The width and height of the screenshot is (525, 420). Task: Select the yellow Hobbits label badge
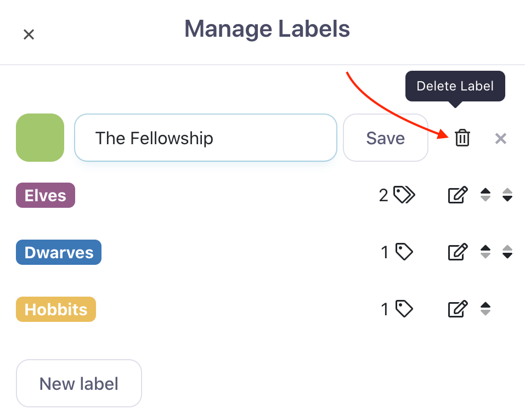[56, 309]
